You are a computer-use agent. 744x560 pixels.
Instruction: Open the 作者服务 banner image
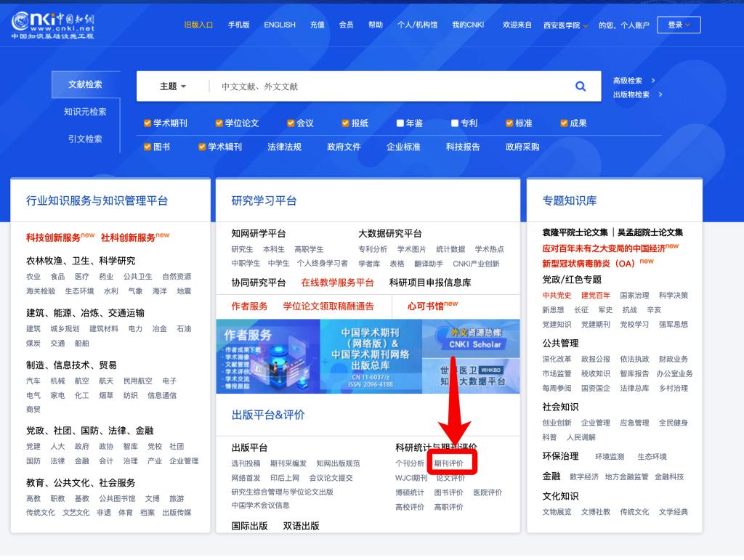[x=268, y=356]
